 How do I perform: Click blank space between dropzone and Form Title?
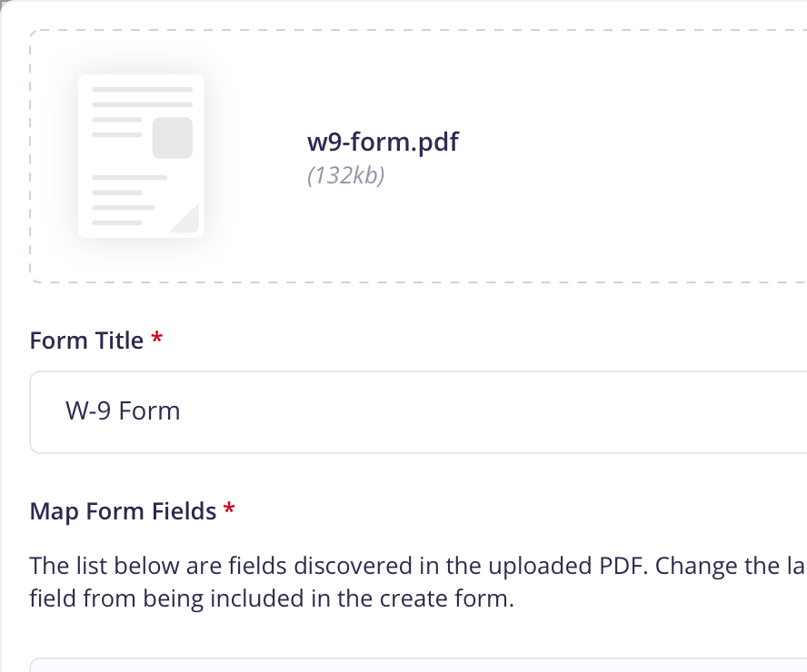[x=412, y=306]
